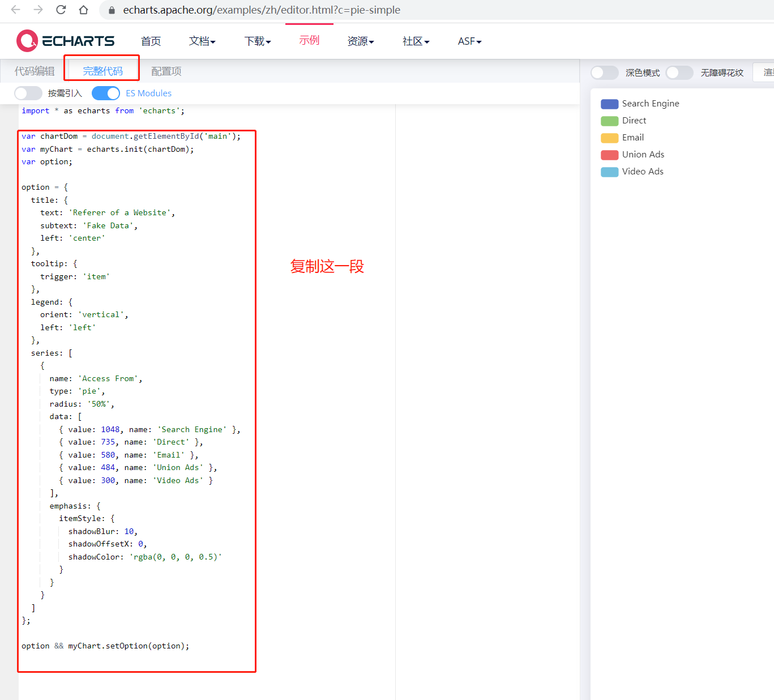Go back with browser back arrow
774x700 pixels.
pos(16,10)
